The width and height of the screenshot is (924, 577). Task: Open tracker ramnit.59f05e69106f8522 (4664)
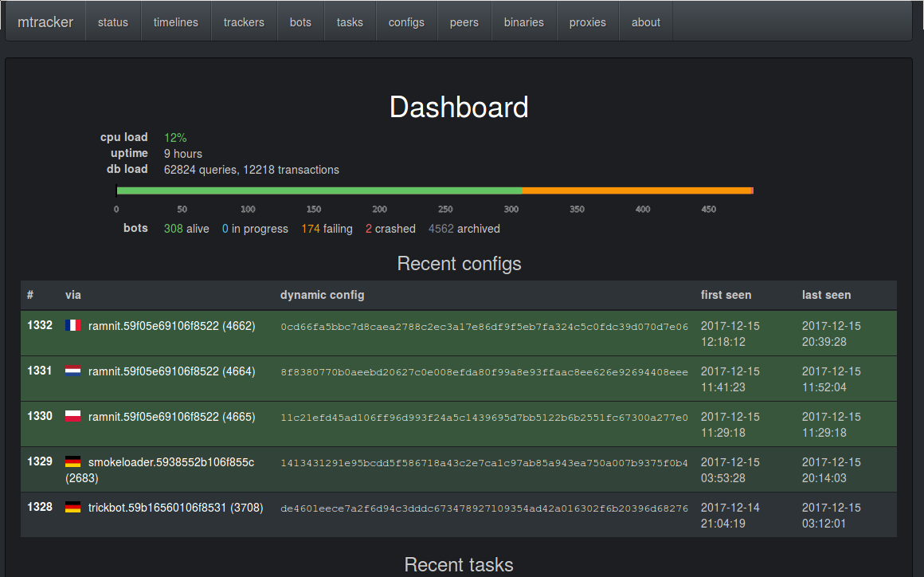pyautogui.click(x=172, y=371)
